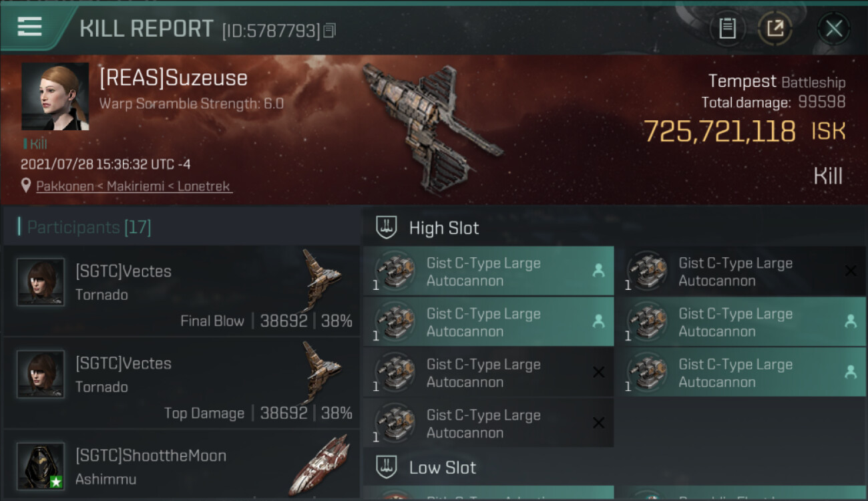Select first Vectes Final Blow participant
Viewport: 868px width, 501px height.
pyautogui.click(x=180, y=291)
